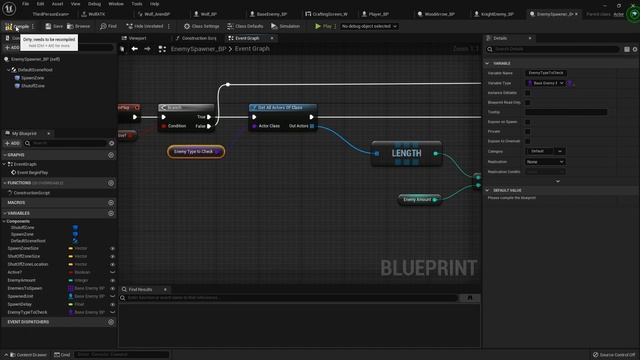Toggle Instance Editable checkbox
Screen dimensions: 640x360
(527, 93)
